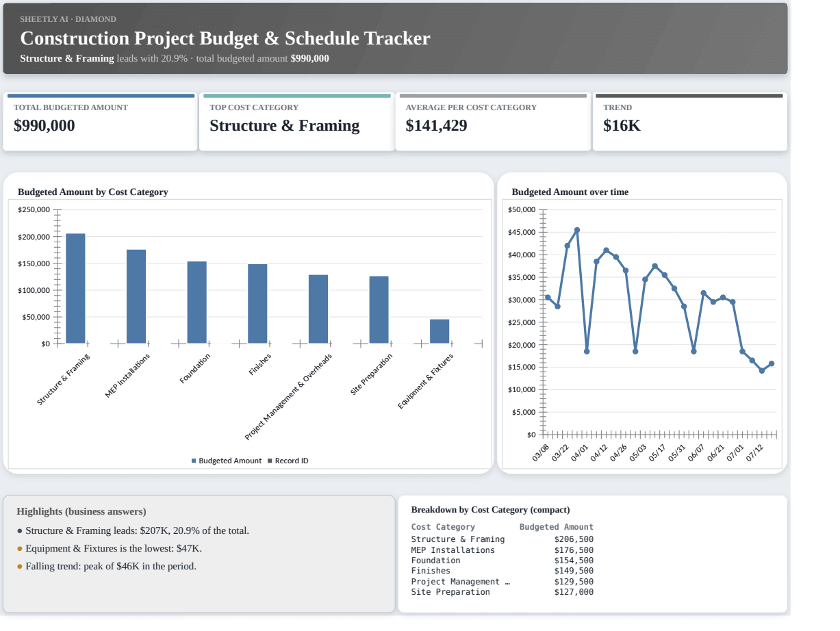Viewport: 840px width, 631px height.
Task: Click the Top Cost Category value Structure & Framing
Action: tap(285, 126)
